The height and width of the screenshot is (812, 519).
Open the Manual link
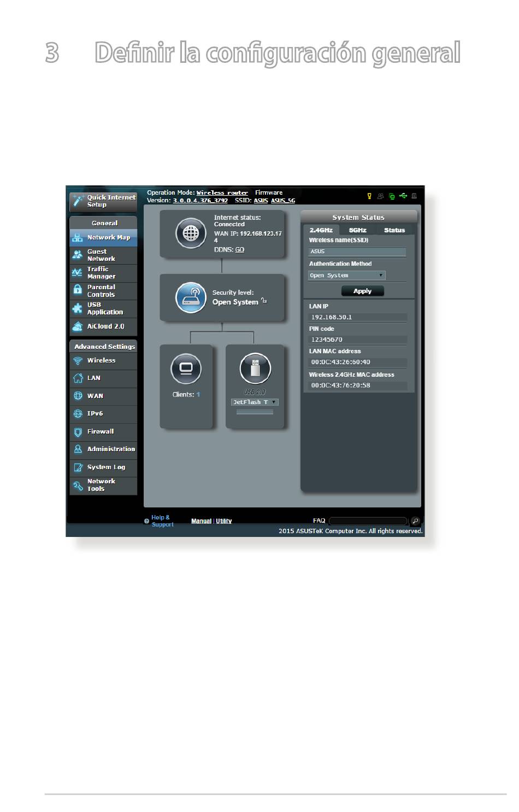point(201,522)
